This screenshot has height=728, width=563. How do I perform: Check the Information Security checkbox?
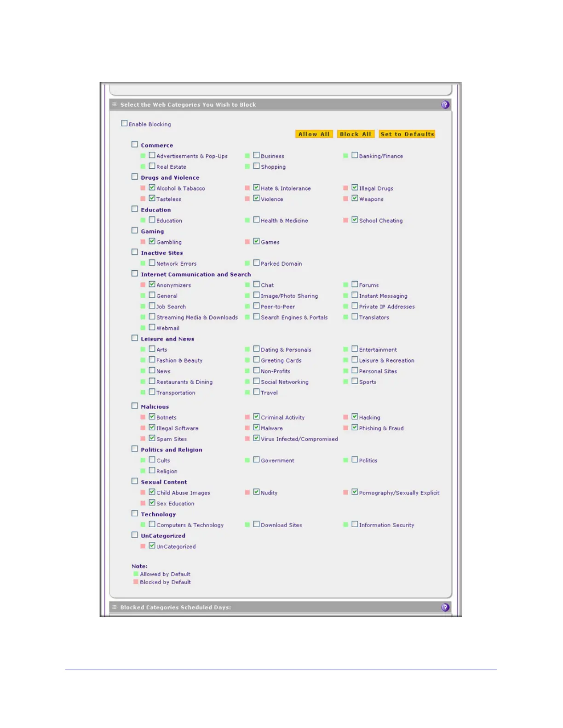point(355,524)
